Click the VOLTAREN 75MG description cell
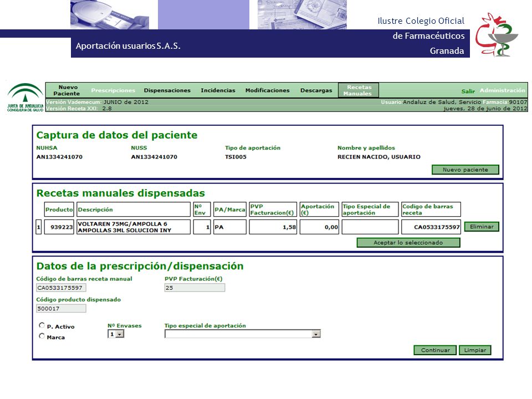Screen dimensions: 532x399 (134, 227)
